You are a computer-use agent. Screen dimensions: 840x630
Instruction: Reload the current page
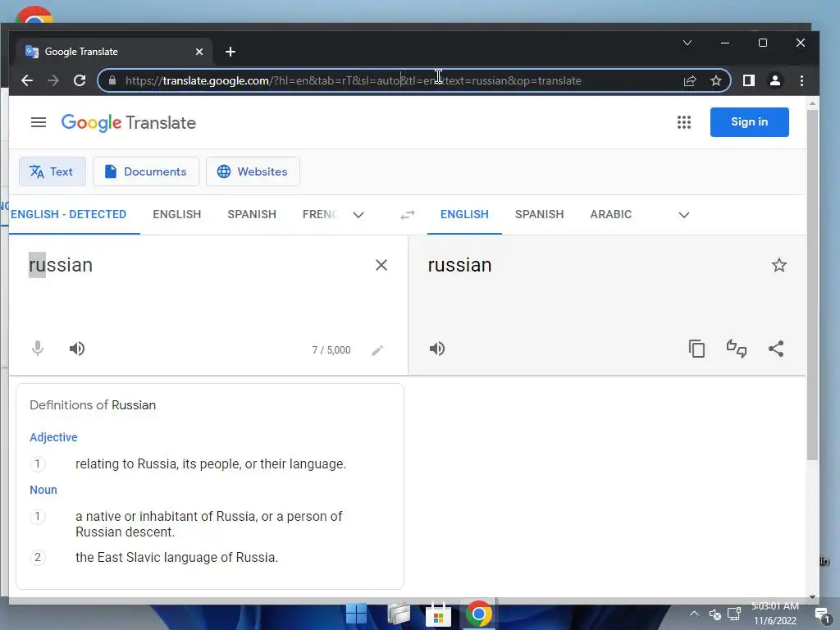pos(80,80)
